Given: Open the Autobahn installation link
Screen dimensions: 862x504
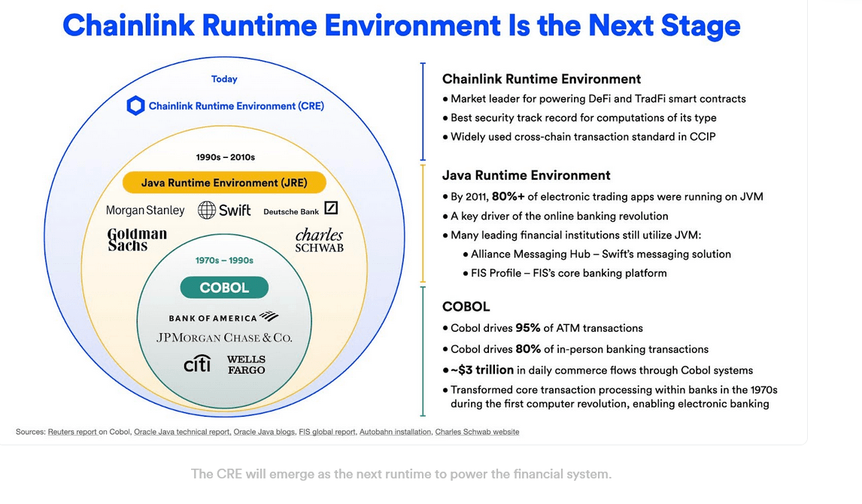Looking at the screenshot, I should click(395, 432).
